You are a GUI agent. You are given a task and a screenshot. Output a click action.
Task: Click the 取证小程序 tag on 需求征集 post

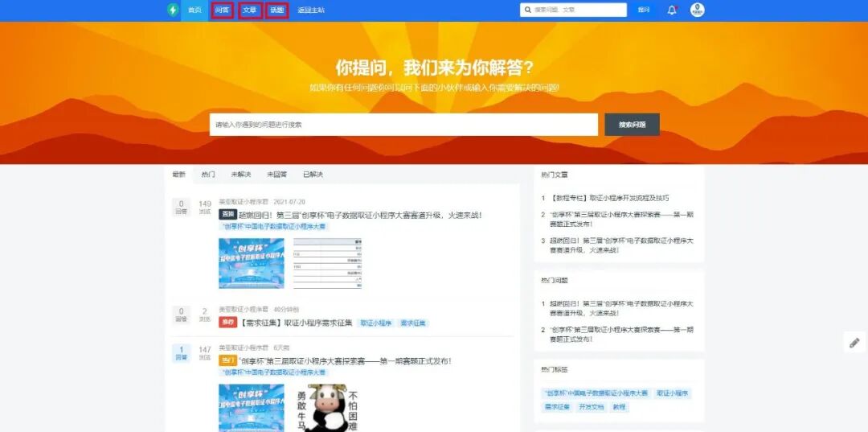point(376,323)
